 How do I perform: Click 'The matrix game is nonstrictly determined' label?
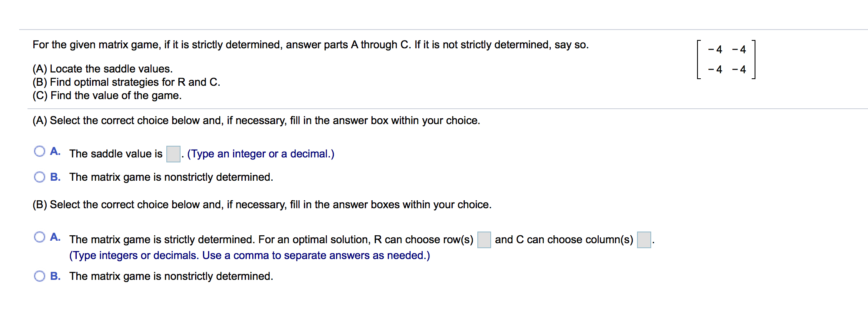coord(171,177)
